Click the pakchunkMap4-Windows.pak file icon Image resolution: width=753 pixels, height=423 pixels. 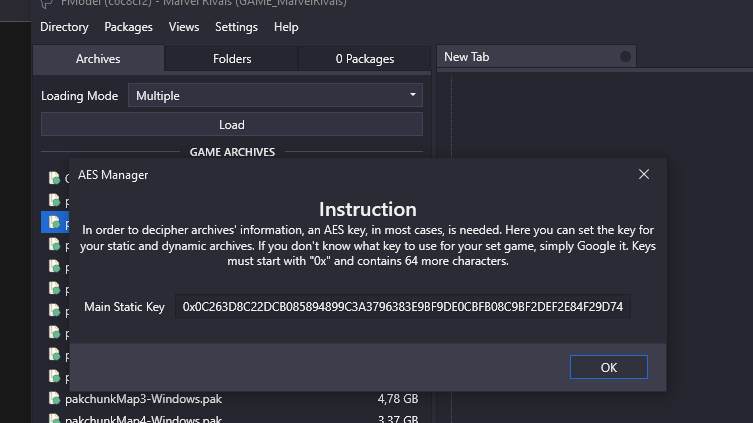coord(54,419)
